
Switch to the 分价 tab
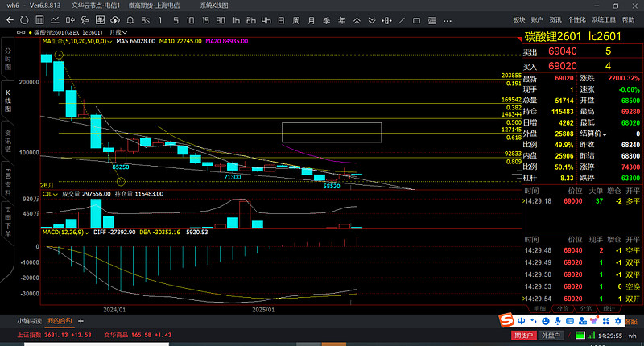coord(563,308)
